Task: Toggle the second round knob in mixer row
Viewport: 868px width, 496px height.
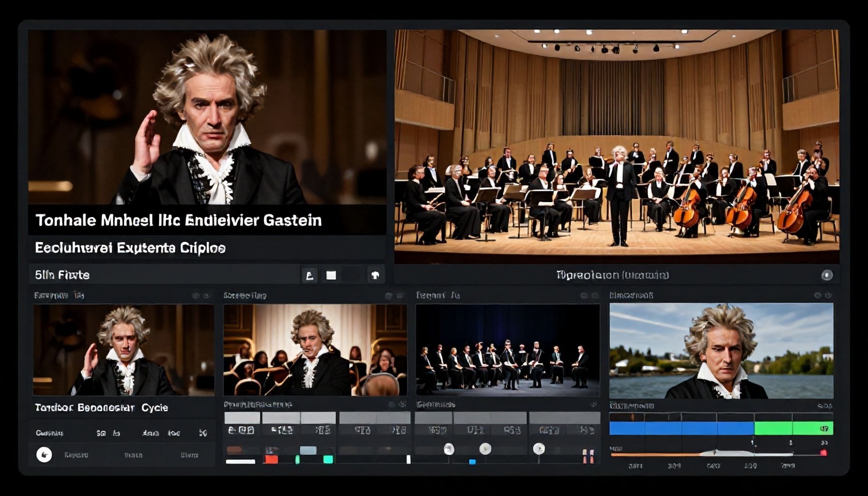Action: pos(485,449)
